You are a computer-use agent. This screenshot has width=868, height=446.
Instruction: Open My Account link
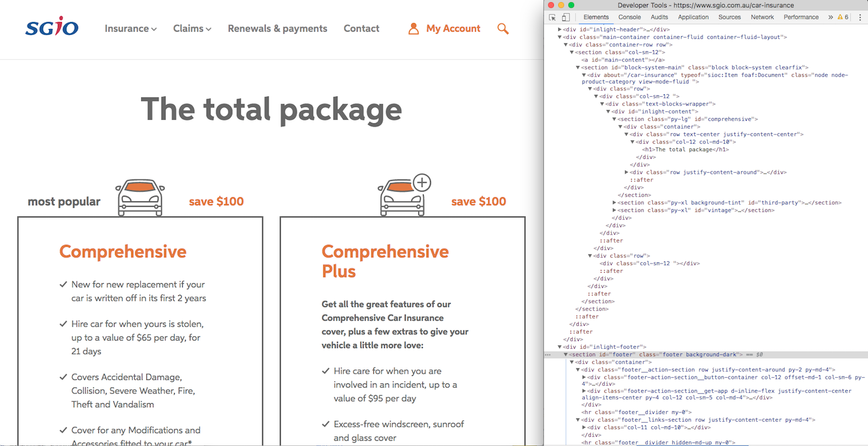point(453,28)
